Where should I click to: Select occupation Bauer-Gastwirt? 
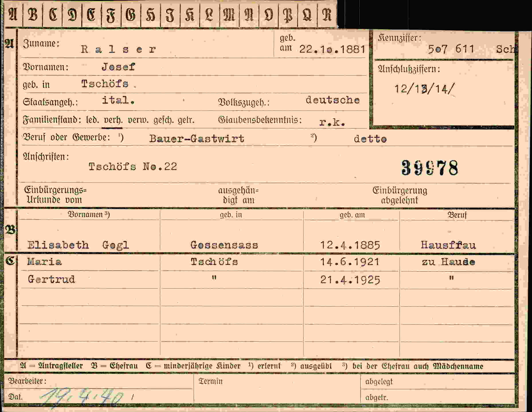tap(197, 139)
